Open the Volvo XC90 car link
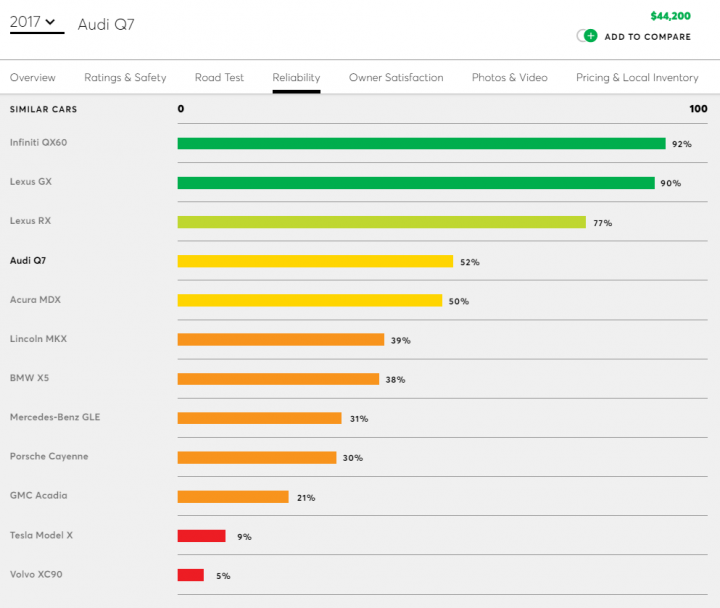The image size is (720, 608). point(36,574)
